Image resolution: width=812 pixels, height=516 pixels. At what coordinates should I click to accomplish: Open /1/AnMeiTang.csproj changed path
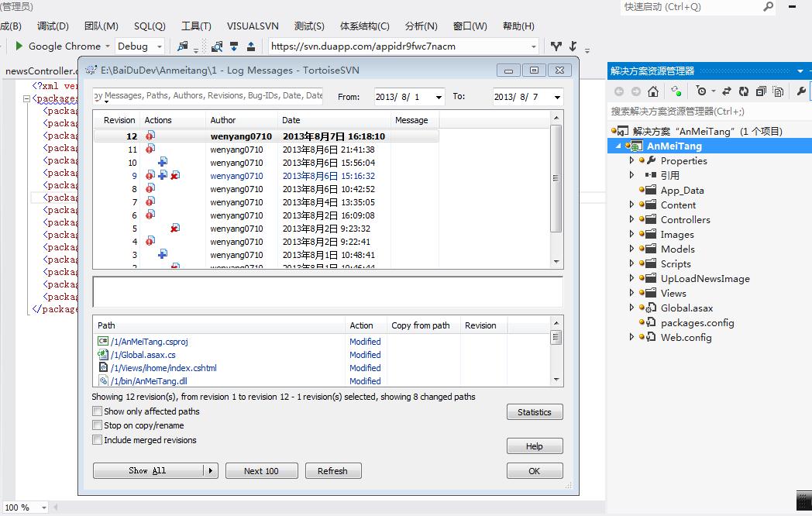149,342
